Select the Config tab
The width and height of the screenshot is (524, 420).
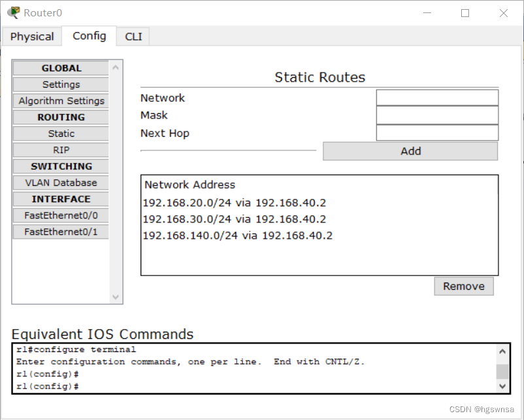coord(90,36)
